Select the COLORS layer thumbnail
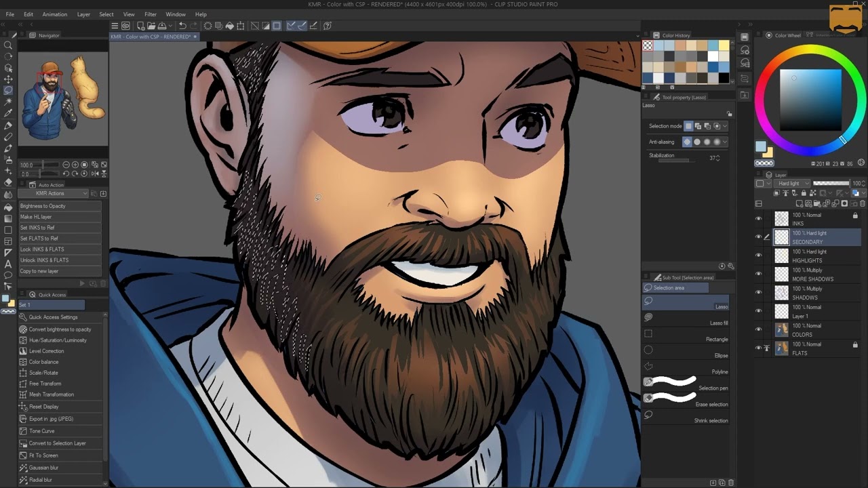Screen dimensions: 868x488 tap(782, 329)
